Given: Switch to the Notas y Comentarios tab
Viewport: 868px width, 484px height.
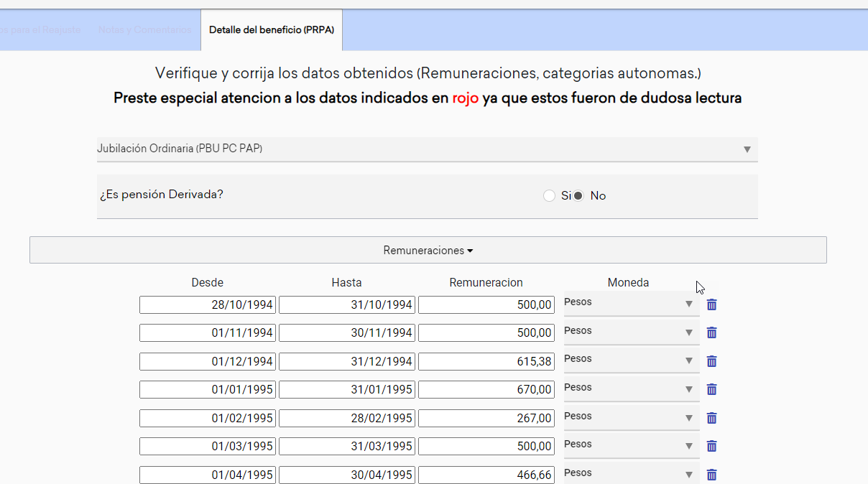Looking at the screenshot, I should pos(144,30).
